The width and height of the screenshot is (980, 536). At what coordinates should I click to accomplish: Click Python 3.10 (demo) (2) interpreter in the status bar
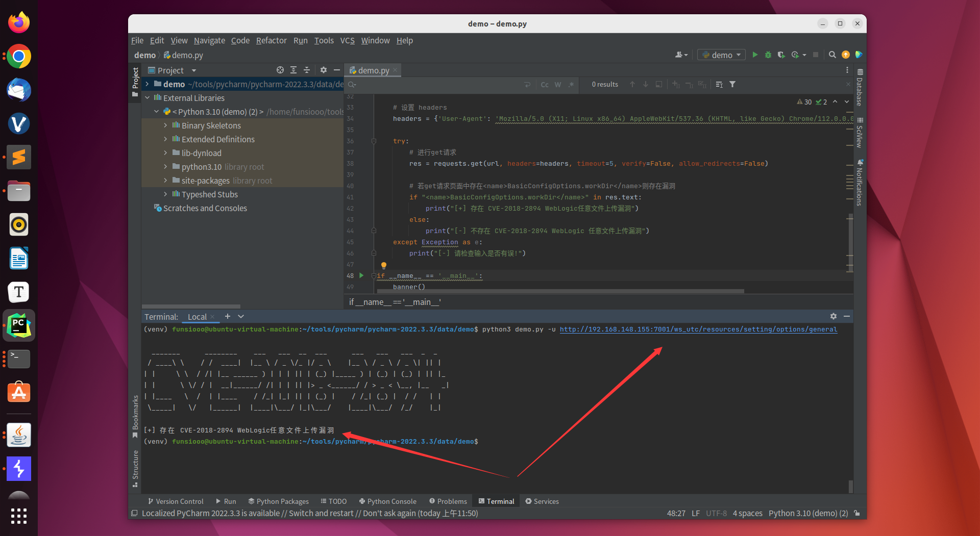coord(808,513)
